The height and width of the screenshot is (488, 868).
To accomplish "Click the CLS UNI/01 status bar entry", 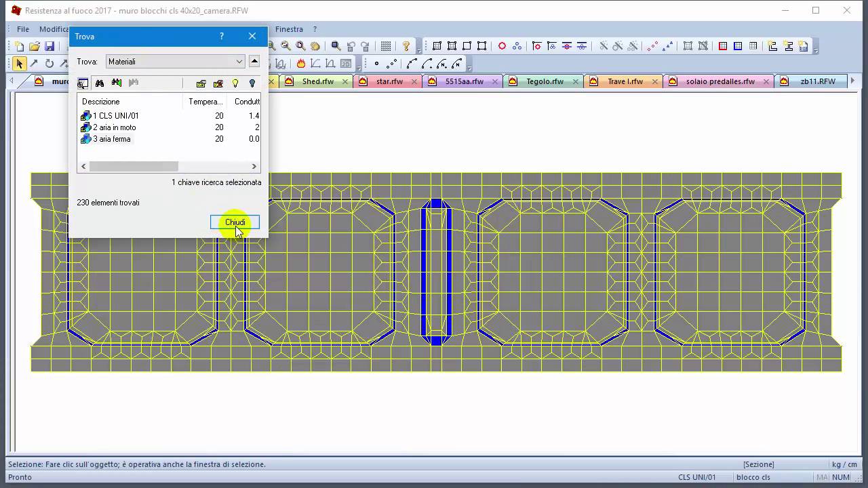I will [x=696, y=477].
